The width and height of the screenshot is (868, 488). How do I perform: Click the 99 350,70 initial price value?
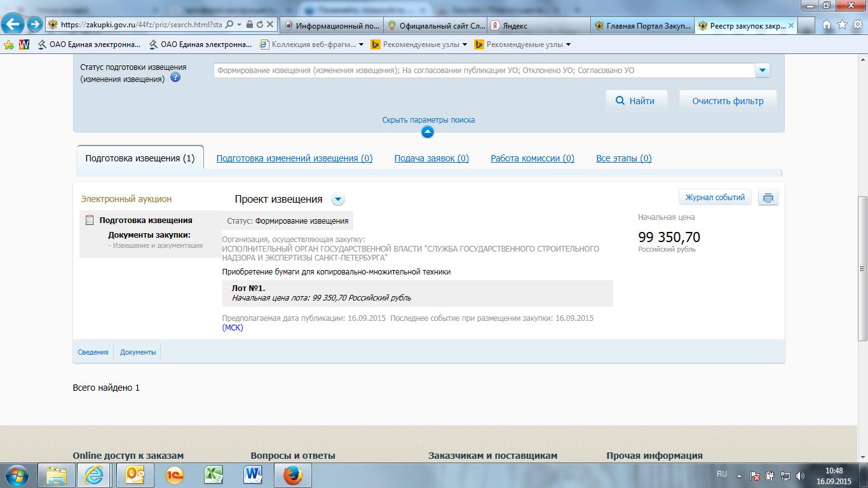[x=669, y=237]
